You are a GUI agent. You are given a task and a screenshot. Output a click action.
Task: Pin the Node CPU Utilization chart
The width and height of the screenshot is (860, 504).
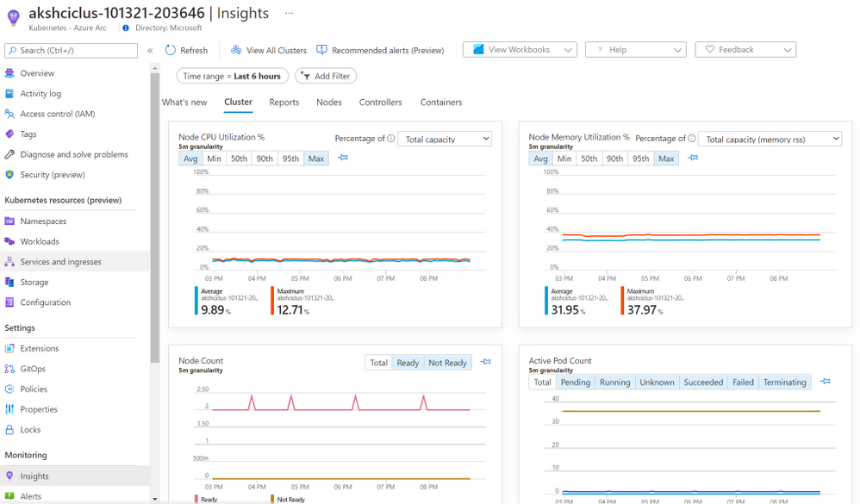tap(343, 158)
